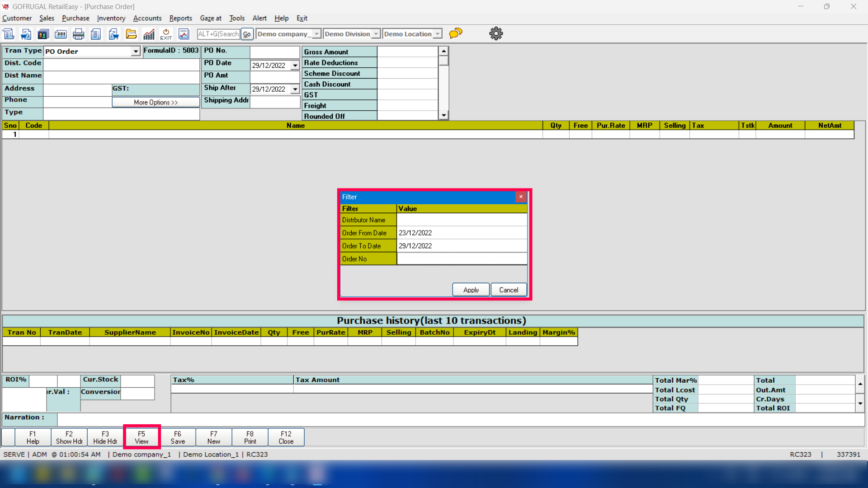Click the EXIT power icon
The height and width of the screenshot is (488, 868).
(166, 34)
